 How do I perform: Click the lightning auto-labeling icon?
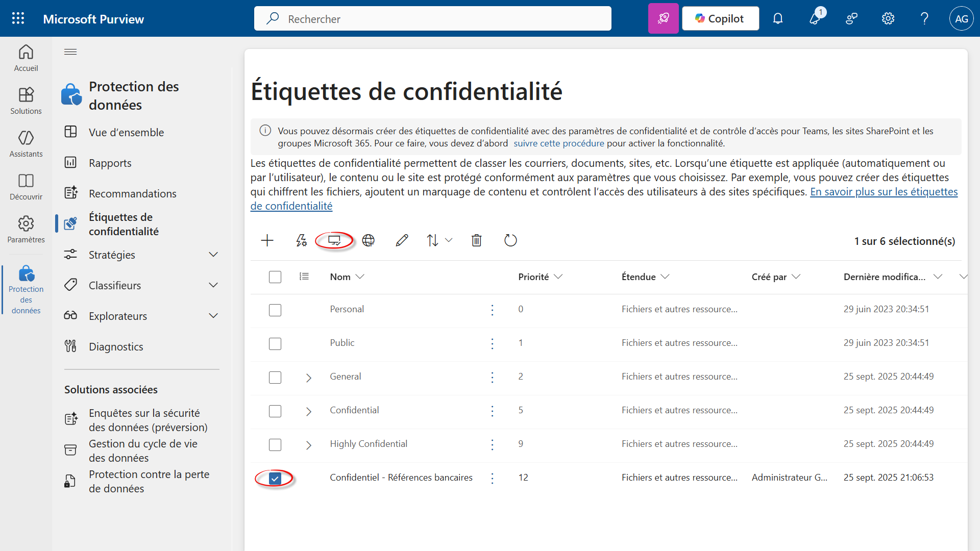(301, 240)
